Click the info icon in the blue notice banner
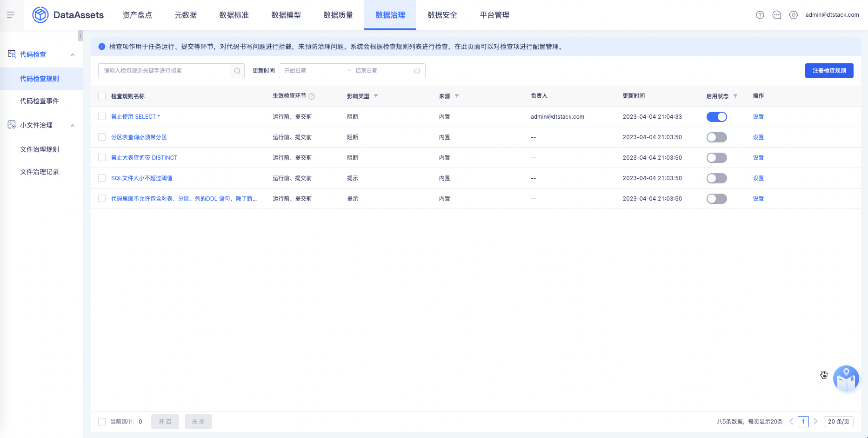 [x=102, y=47]
